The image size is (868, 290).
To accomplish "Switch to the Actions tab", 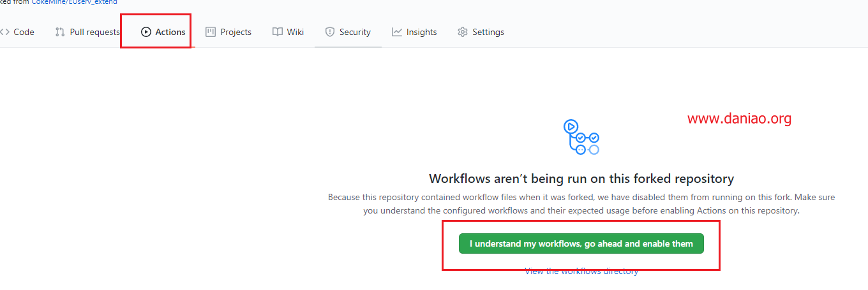I will coord(163,32).
